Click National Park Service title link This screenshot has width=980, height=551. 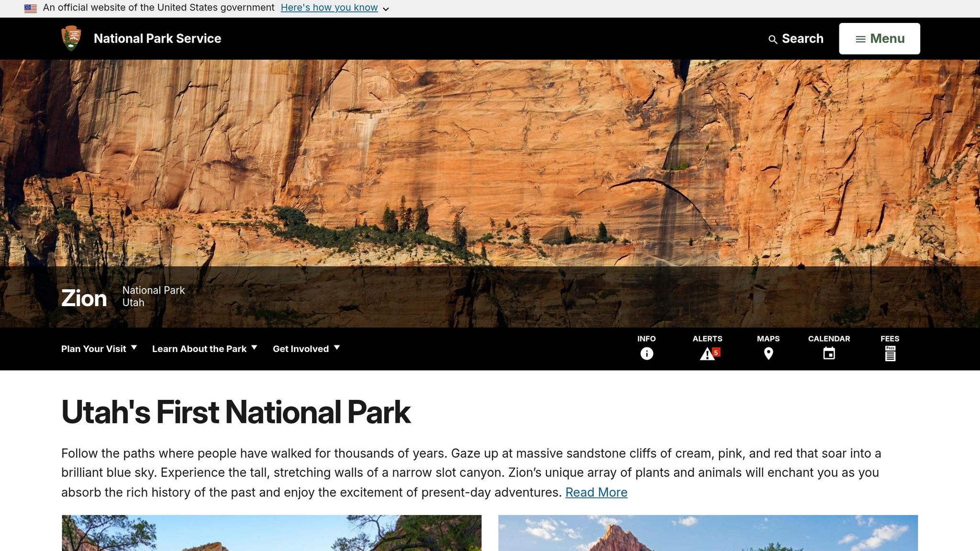pos(157,39)
